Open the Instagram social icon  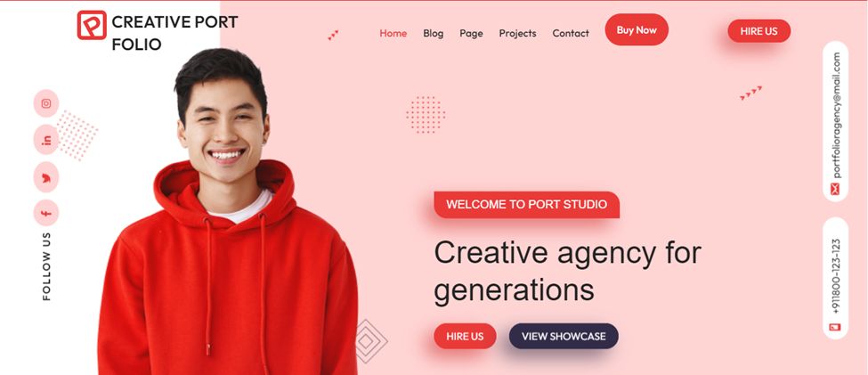click(46, 103)
